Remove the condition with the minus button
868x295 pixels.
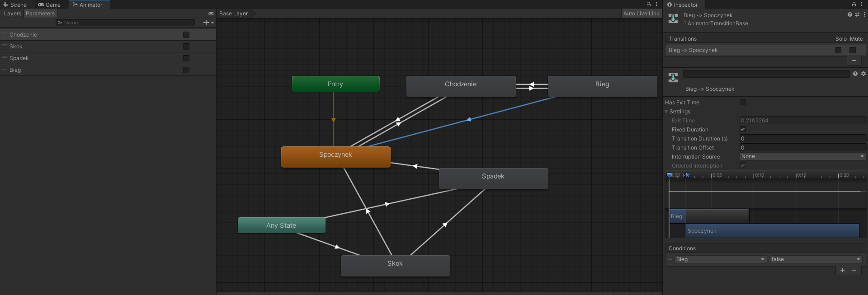(854, 270)
